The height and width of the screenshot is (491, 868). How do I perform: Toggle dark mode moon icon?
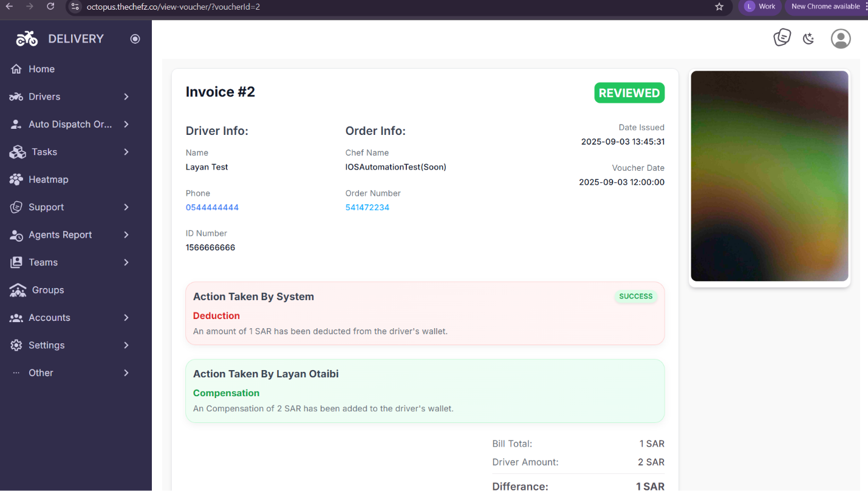click(x=808, y=39)
